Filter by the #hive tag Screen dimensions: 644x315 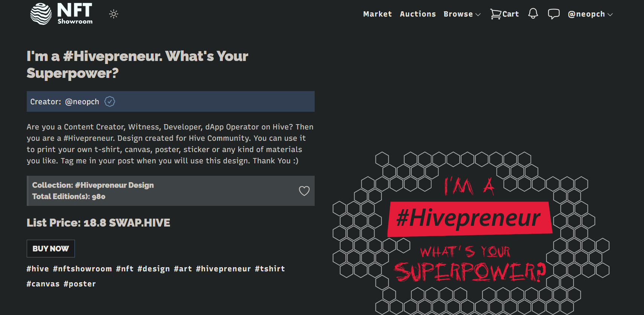(38, 269)
